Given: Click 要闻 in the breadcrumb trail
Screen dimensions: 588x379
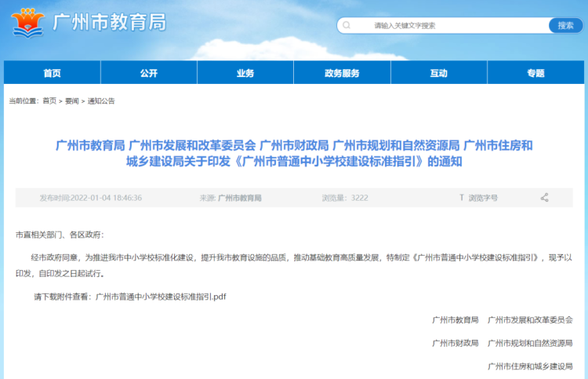Looking at the screenshot, I should point(72,101).
